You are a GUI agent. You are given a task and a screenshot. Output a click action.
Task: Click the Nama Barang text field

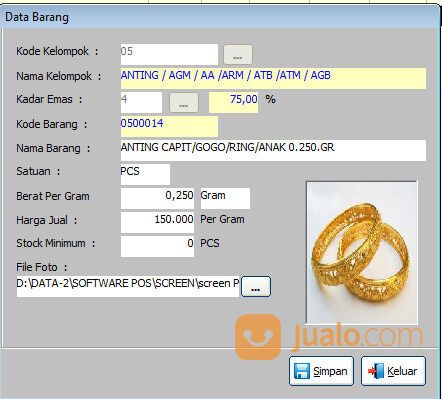point(273,151)
